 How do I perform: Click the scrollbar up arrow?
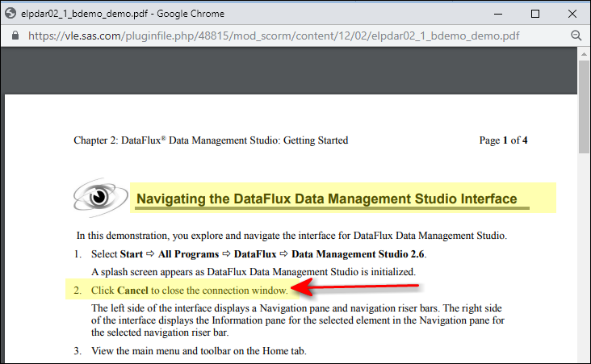[x=584, y=54]
